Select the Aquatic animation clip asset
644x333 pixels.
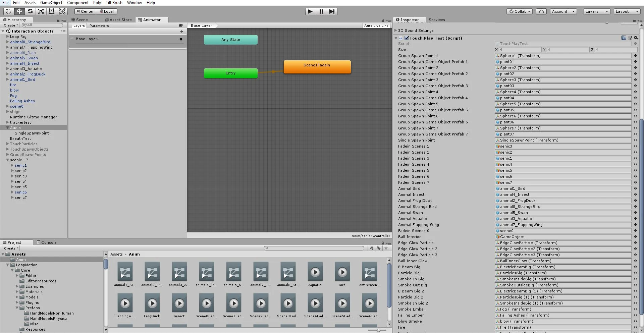point(315,275)
